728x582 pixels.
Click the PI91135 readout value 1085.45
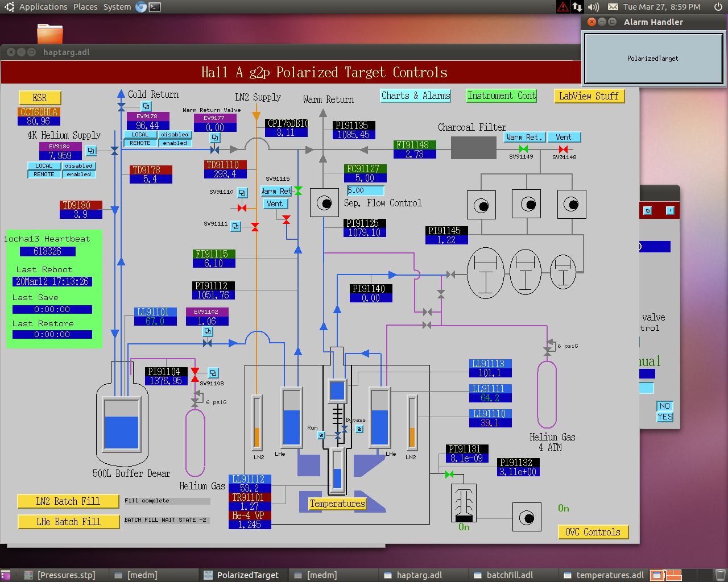pyautogui.click(x=354, y=135)
